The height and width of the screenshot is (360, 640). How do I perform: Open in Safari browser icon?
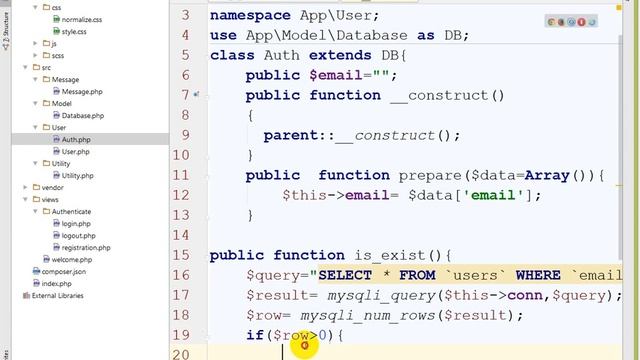[571, 22]
